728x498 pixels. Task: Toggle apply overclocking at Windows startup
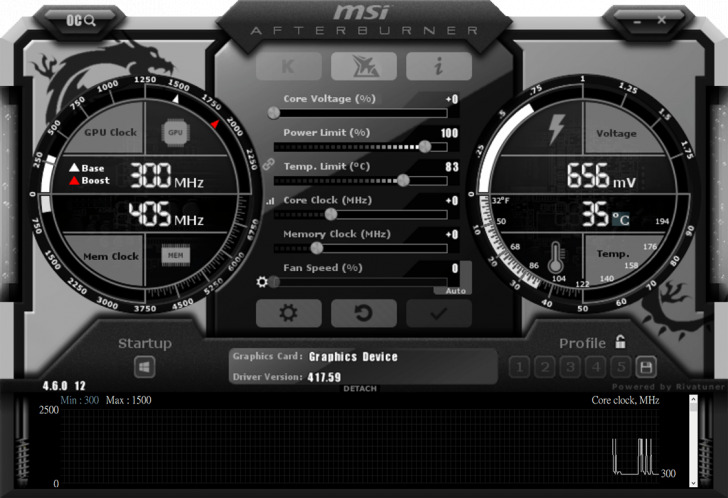pyautogui.click(x=145, y=368)
